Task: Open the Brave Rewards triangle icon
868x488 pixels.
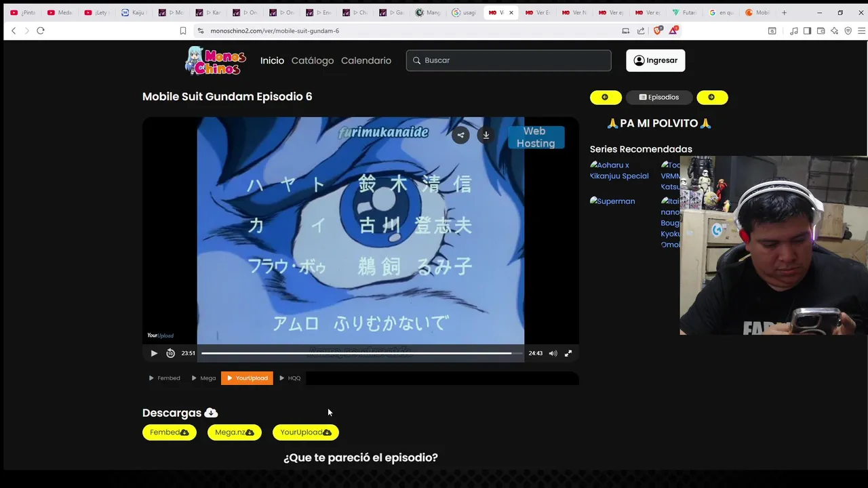Action: (673, 30)
